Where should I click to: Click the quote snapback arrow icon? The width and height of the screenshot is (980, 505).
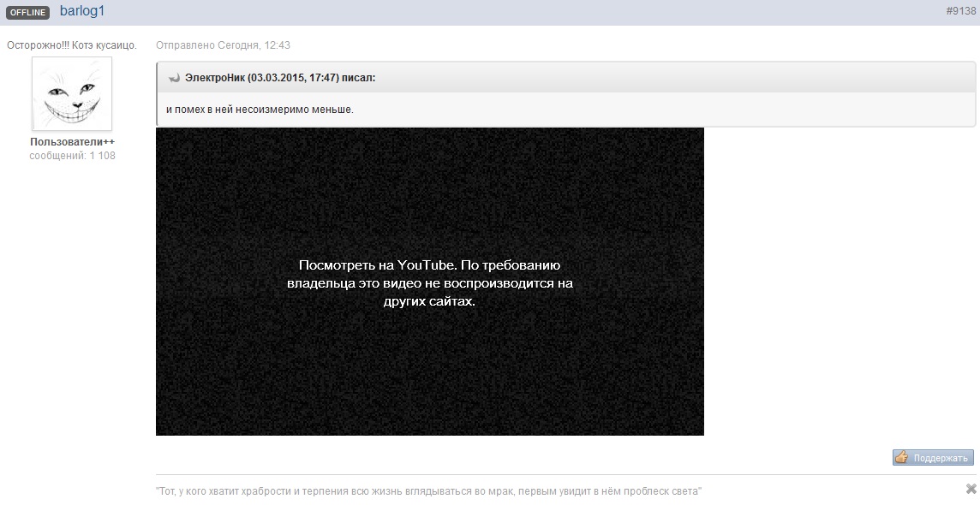(174, 78)
